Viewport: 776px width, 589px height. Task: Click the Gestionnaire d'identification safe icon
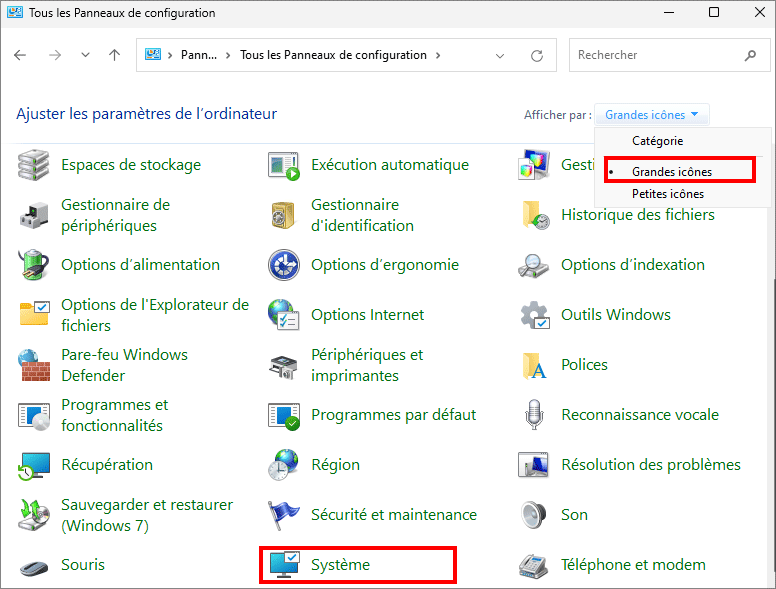click(283, 215)
